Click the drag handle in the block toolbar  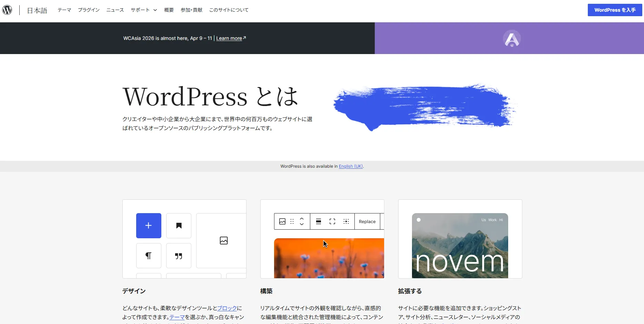click(292, 221)
